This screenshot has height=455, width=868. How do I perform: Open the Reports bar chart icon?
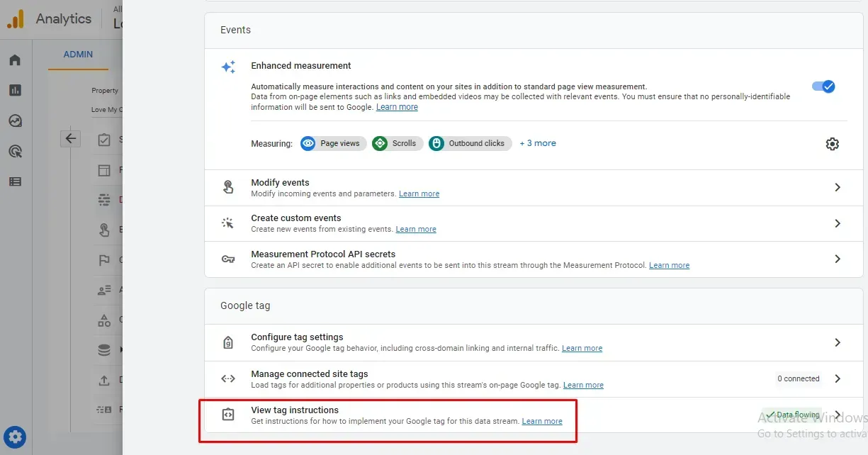coord(15,90)
